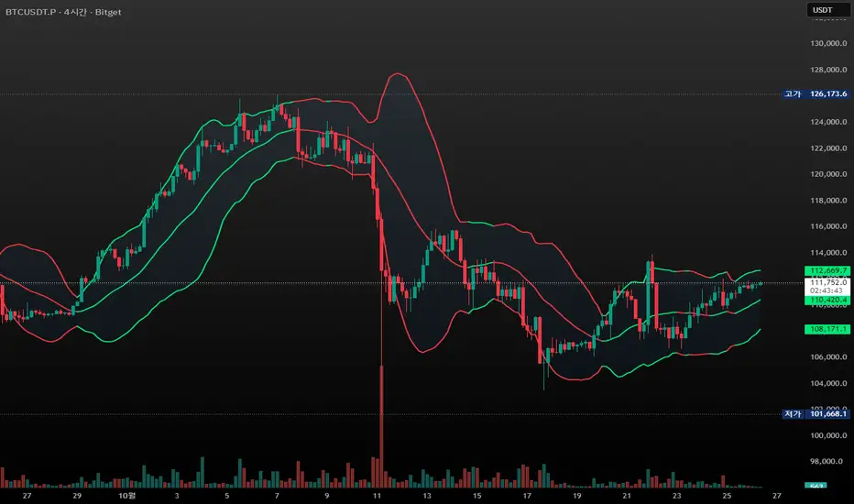This screenshot has width=854, height=504.
Task: Click the 130,000.0 price axis label
Action: point(828,44)
